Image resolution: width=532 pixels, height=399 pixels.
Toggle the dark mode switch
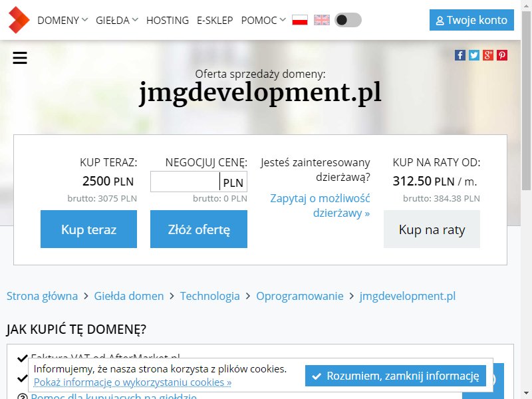pos(348,20)
